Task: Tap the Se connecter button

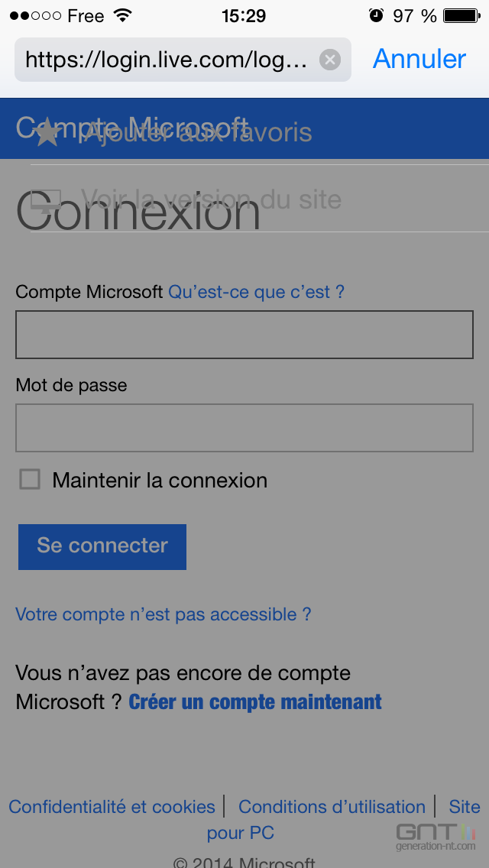Action: (x=102, y=547)
